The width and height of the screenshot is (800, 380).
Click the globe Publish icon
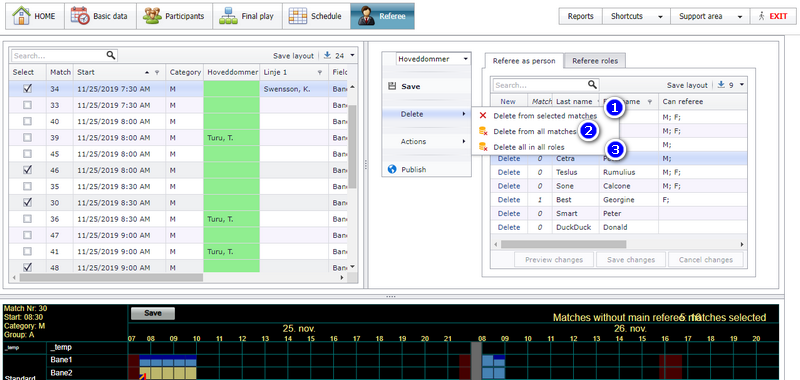pos(392,169)
